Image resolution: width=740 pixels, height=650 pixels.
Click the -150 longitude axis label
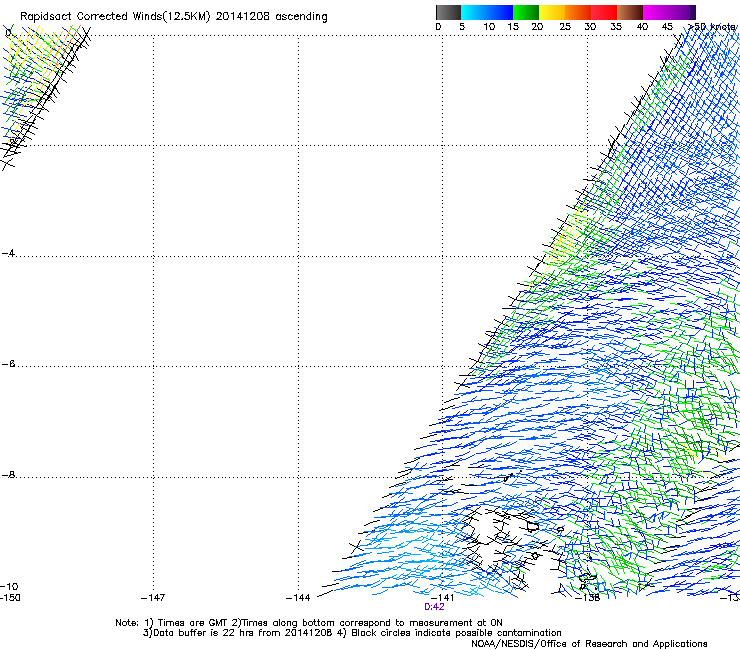pyautogui.click(x=10, y=598)
